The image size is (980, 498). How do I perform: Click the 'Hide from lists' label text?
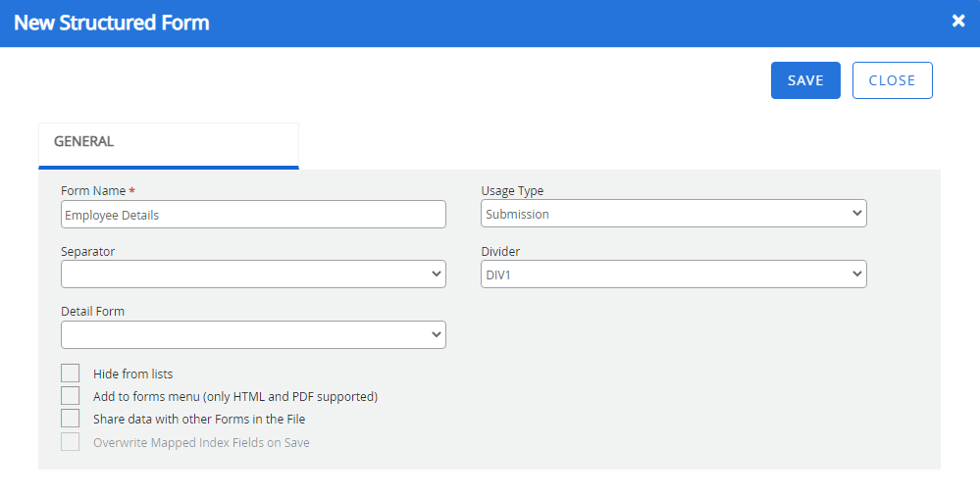132,373
